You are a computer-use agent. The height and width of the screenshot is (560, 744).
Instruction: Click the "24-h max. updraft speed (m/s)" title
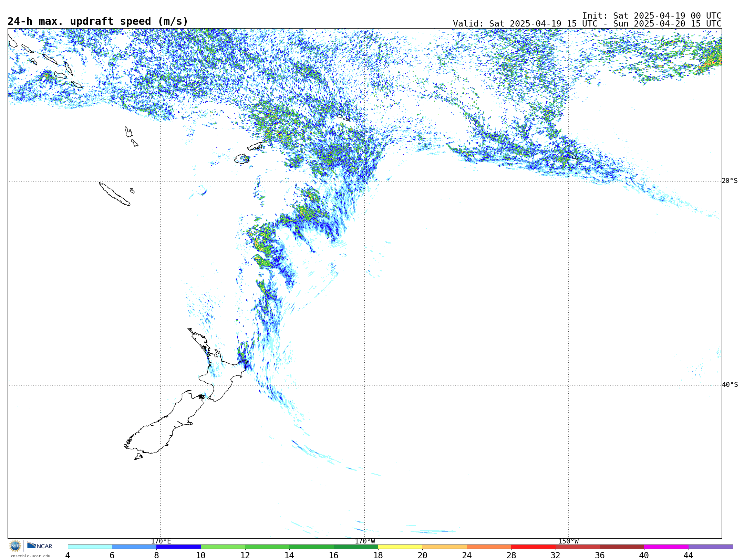pos(98,21)
